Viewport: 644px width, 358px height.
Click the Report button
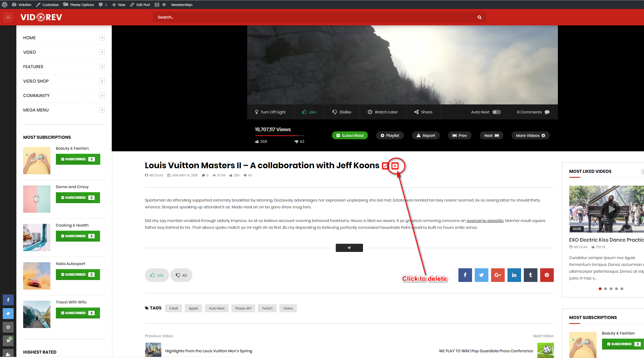coord(426,136)
